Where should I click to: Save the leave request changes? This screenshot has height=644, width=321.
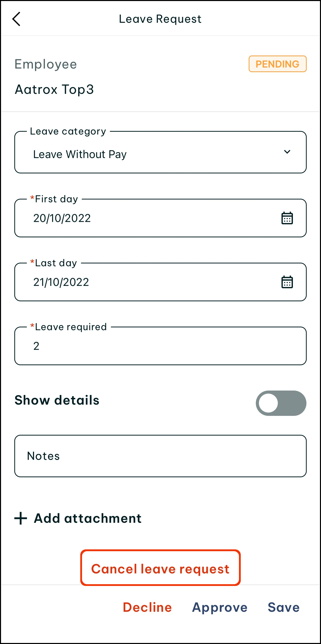[x=283, y=607]
